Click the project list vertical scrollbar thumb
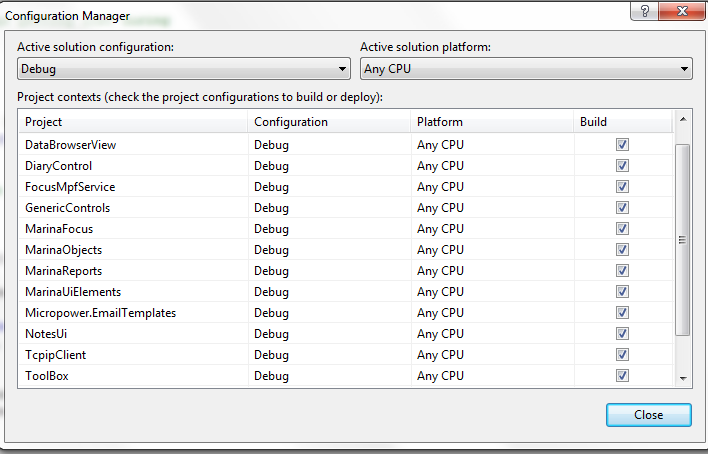The image size is (708, 454). tap(682, 240)
